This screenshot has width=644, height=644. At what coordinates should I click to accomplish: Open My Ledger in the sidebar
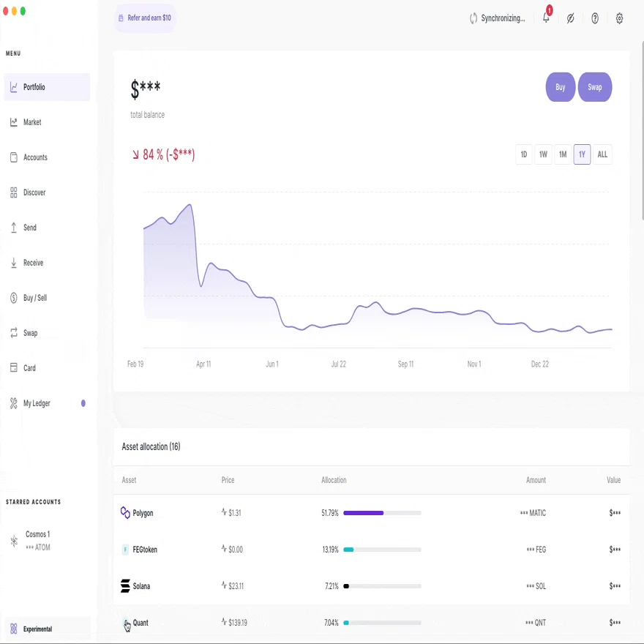tap(47, 403)
